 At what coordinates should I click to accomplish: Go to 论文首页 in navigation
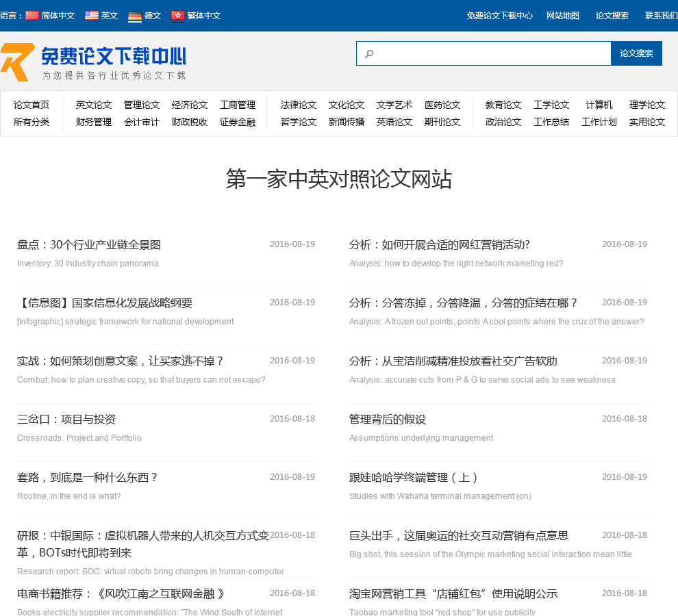(x=32, y=105)
